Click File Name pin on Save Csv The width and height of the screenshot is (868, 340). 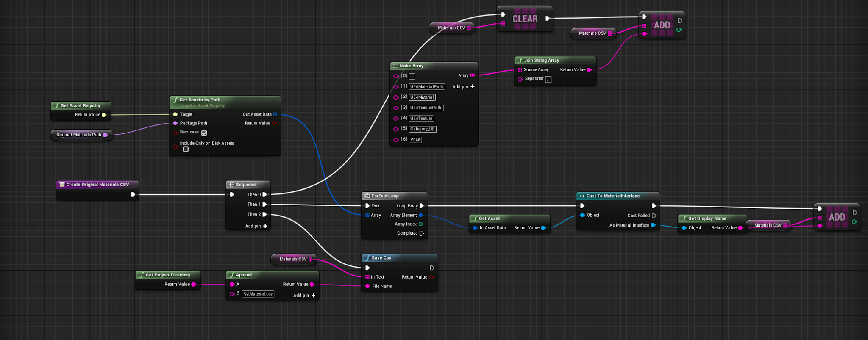click(x=367, y=286)
